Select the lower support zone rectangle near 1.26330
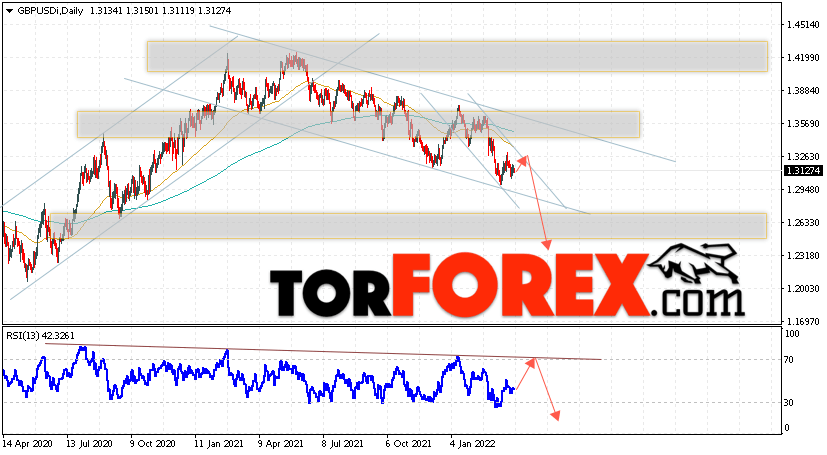This screenshot has width=827, height=455. [408, 226]
